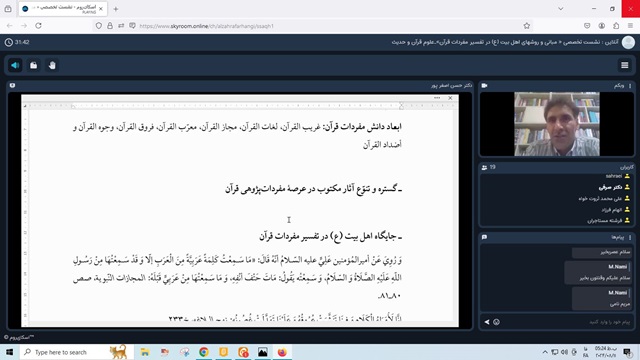Viewport: 640px width, 360px height.
Task: Open the browser extensions icon
Action: (616, 26)
